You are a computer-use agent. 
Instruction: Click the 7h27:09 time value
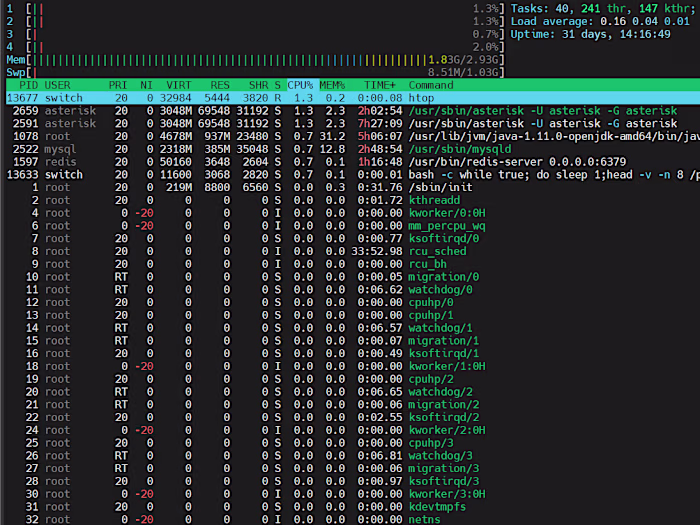click(380, 123)
